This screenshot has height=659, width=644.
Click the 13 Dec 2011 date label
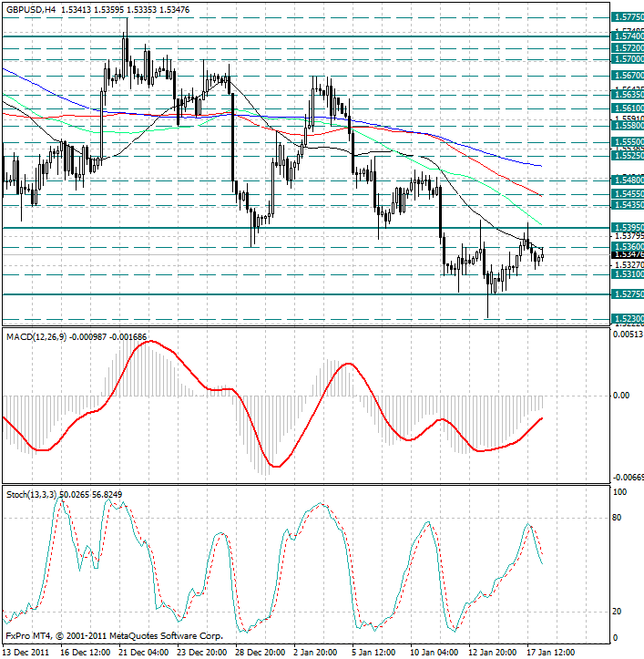pos(26,653)
